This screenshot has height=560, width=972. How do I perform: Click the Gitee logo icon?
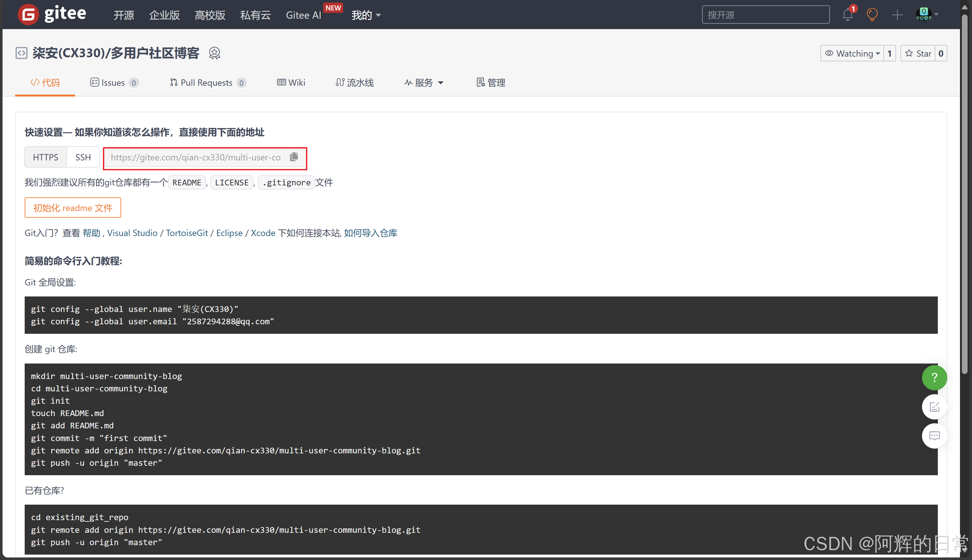coord(28,15)
